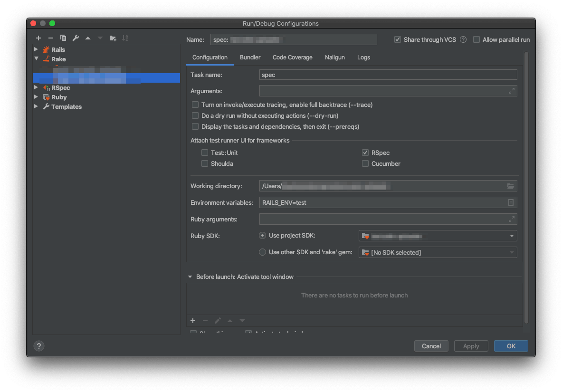
Task: Open the project SDK dropdown
Action: click(438, 236)
